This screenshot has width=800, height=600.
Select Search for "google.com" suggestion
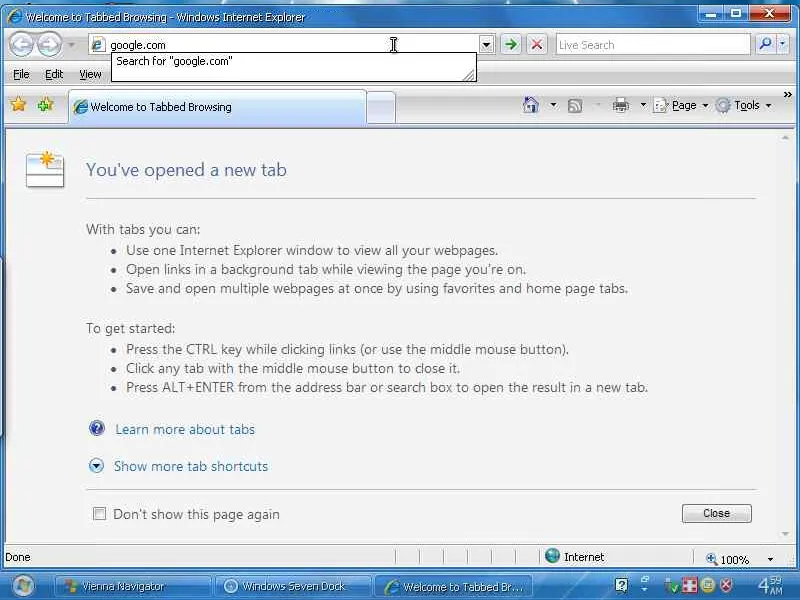(x=174, y=61)
